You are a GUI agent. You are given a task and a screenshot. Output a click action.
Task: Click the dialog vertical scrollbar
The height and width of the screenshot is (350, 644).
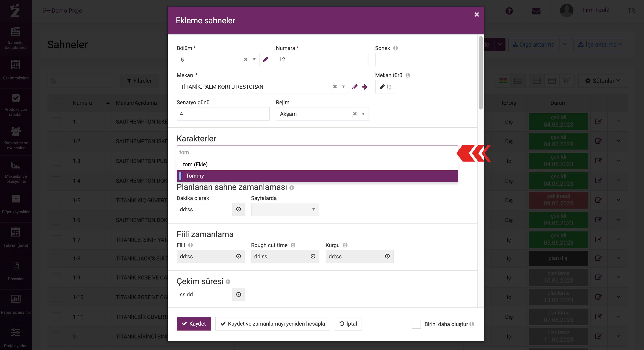tap(480, 73)
